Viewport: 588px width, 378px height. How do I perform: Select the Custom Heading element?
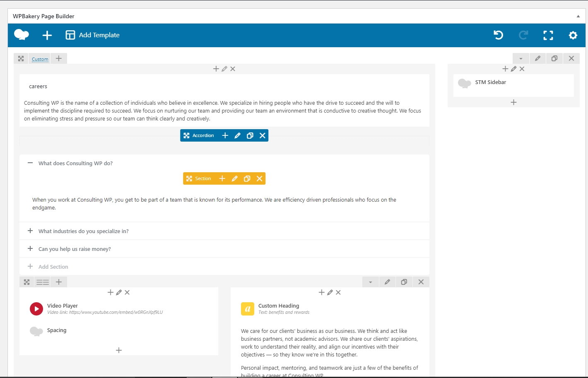[330, 309]
